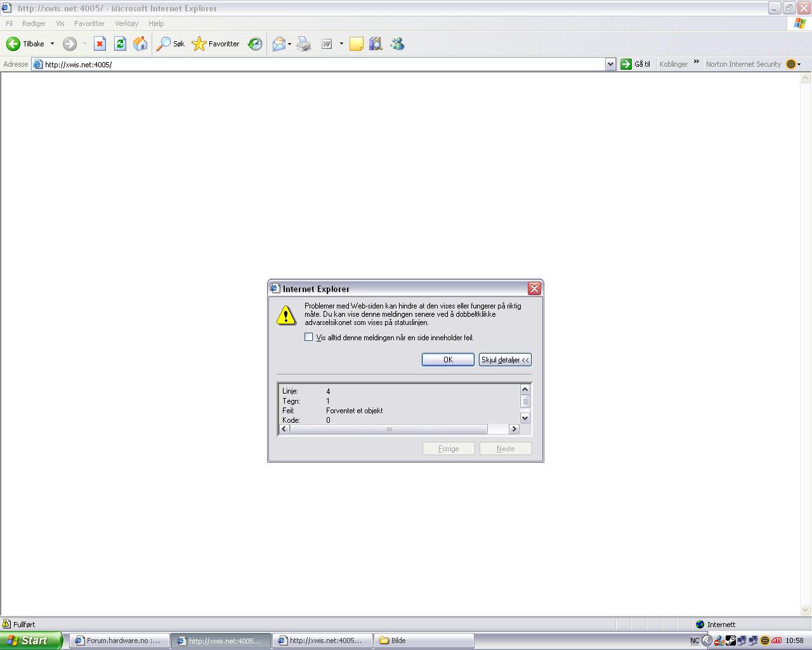Screen dimensions: 812x650
Task: Click the page scrollbar up arrow
Action: pyautogui.click(x=806, y=78)
